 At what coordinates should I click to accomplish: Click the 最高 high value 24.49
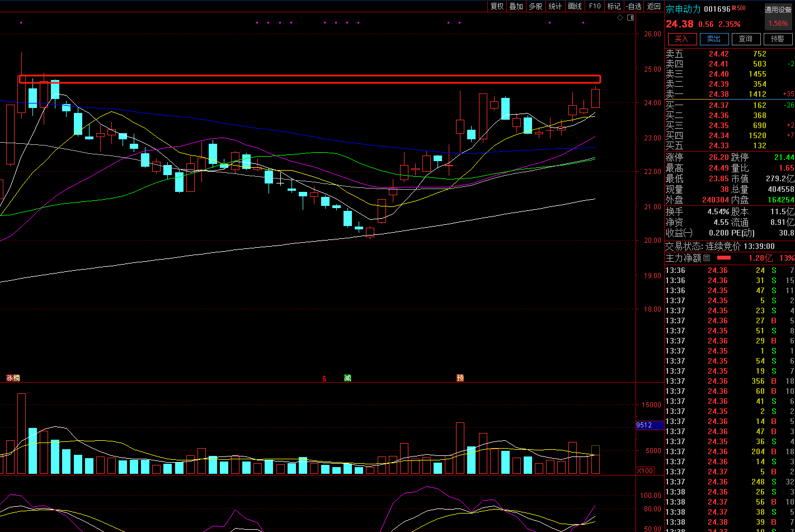(718, 168)
